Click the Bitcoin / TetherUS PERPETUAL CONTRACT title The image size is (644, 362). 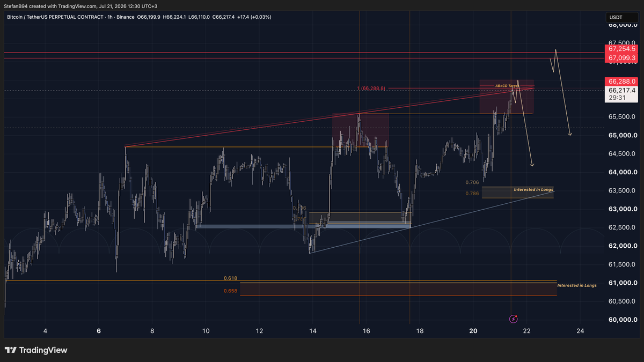pos(56,17)
